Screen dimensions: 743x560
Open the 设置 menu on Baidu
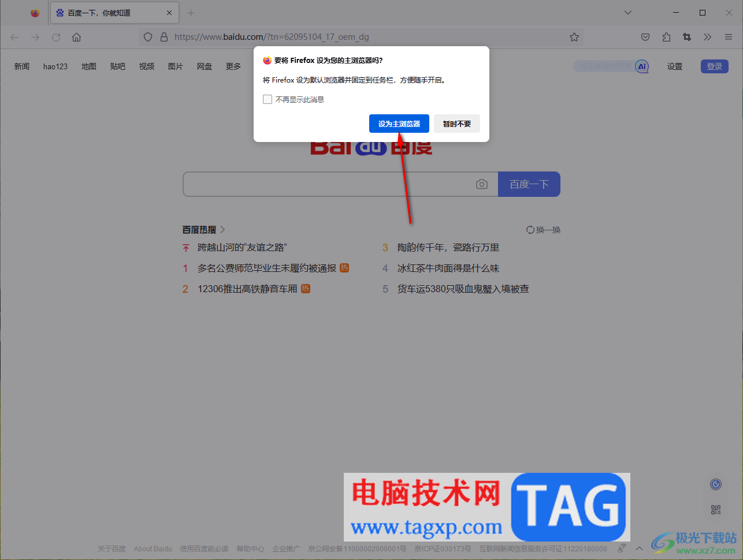(x=674, y=66)
